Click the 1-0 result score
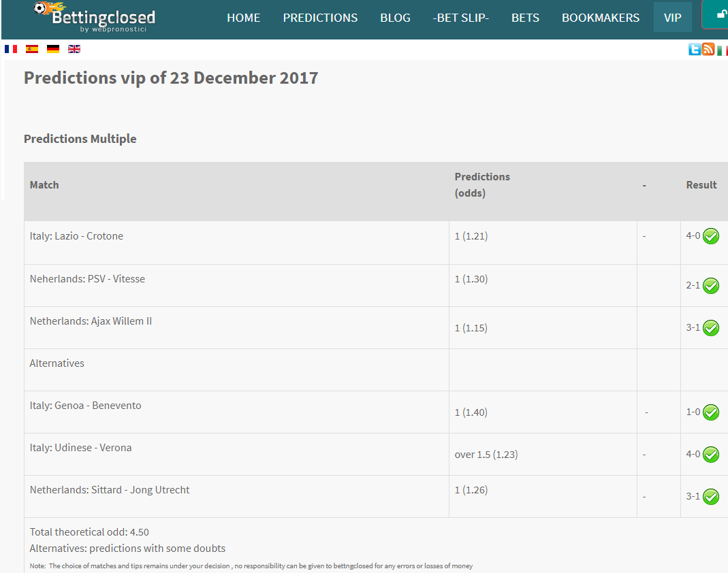The image size is (728, 573). click(x=693, y=412)
